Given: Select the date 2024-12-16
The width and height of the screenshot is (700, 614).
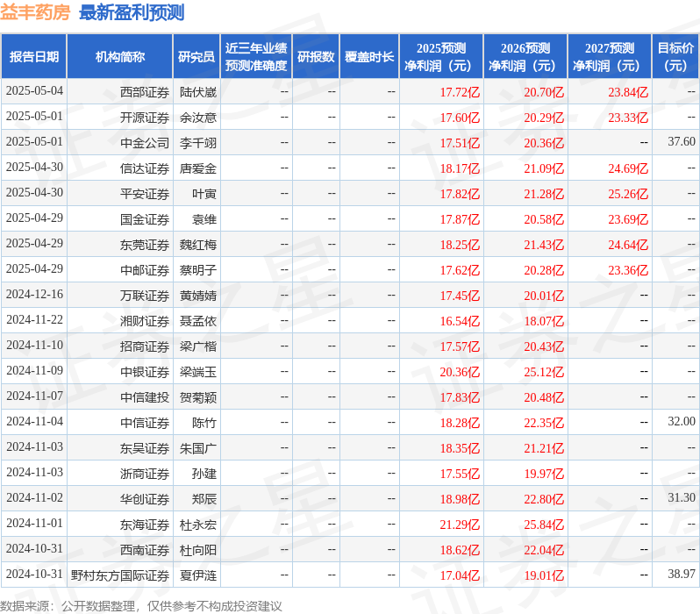Looking at the screenshot, I should click(x=34, y=294).
